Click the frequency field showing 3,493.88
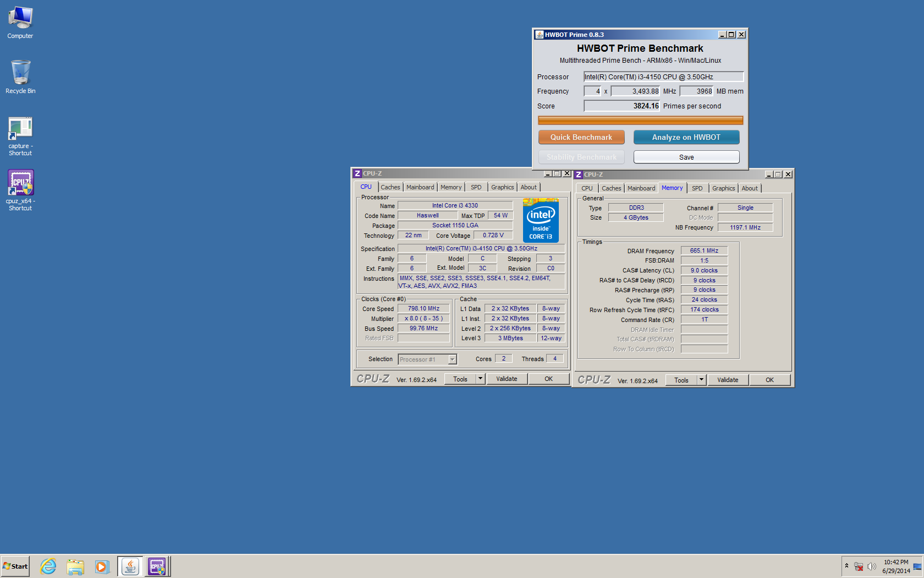The image size is (924, 578). pos(635,91)
